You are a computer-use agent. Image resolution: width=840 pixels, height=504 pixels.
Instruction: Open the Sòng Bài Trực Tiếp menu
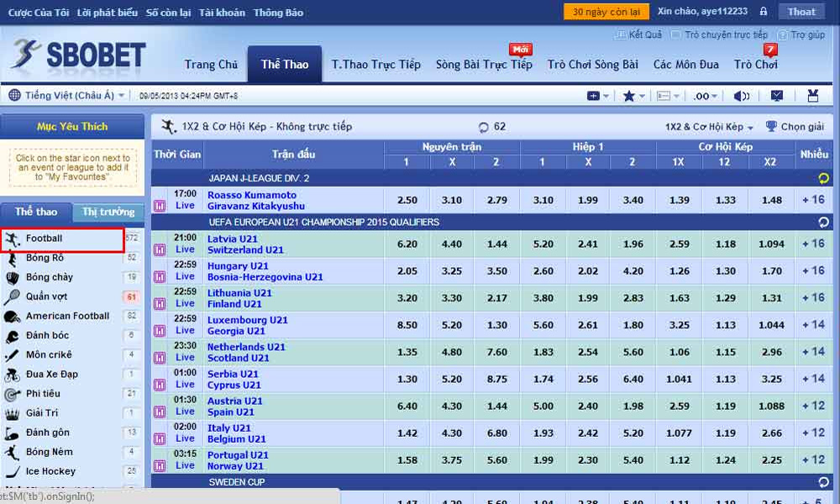(x=484, y=65)
